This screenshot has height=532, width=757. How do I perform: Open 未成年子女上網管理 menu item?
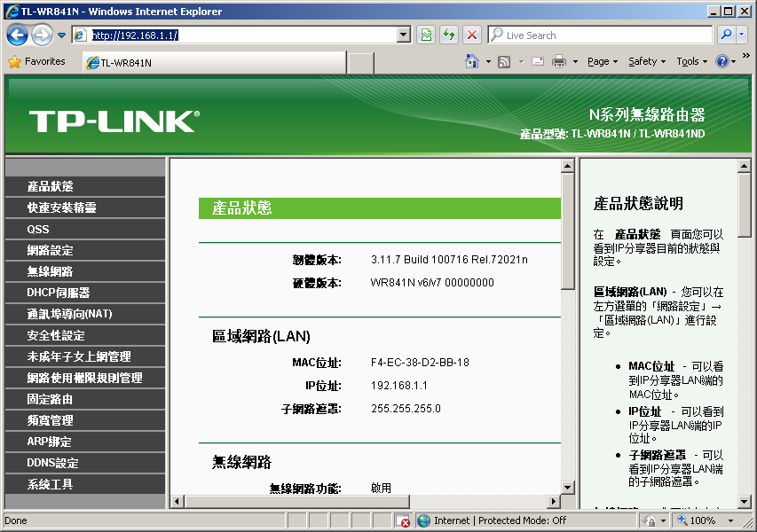(x=85, y=356)
